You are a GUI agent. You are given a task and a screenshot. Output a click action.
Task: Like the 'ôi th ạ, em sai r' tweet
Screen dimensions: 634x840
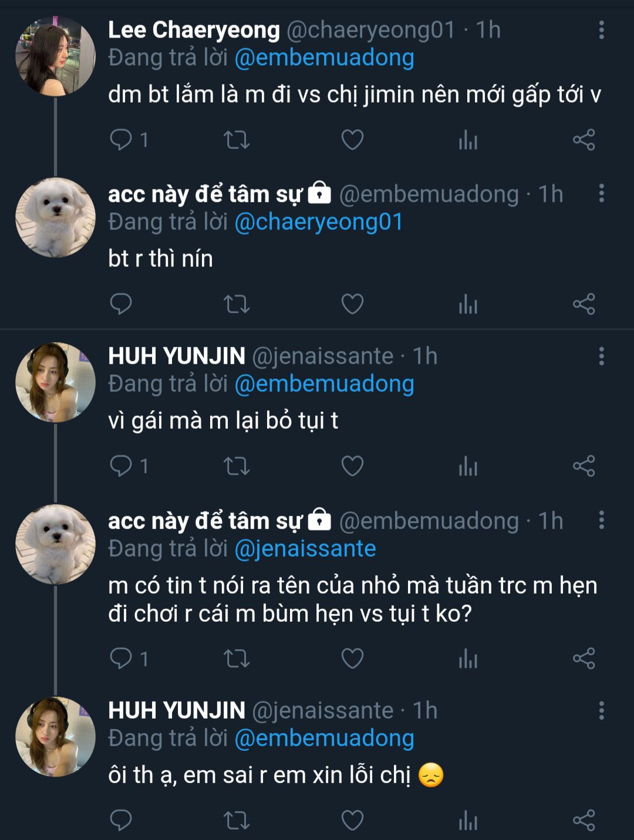pos(352,820)
